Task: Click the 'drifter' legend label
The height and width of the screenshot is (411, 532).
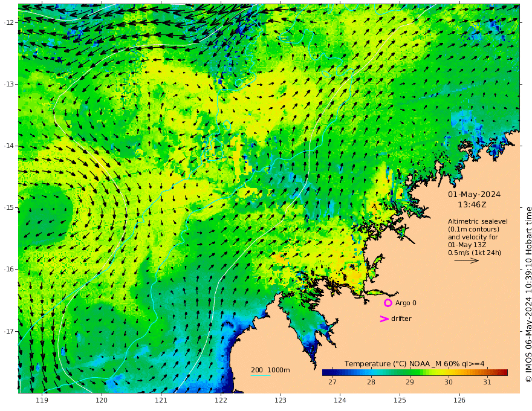Action: pyautogui.click(x=401, y=319)
